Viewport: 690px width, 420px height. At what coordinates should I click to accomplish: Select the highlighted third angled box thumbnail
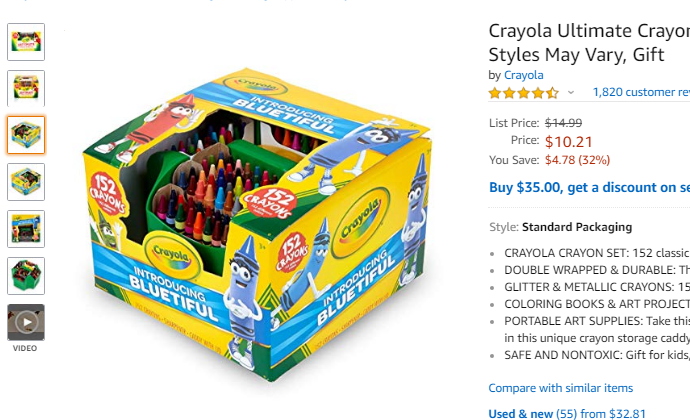(26, 135)
